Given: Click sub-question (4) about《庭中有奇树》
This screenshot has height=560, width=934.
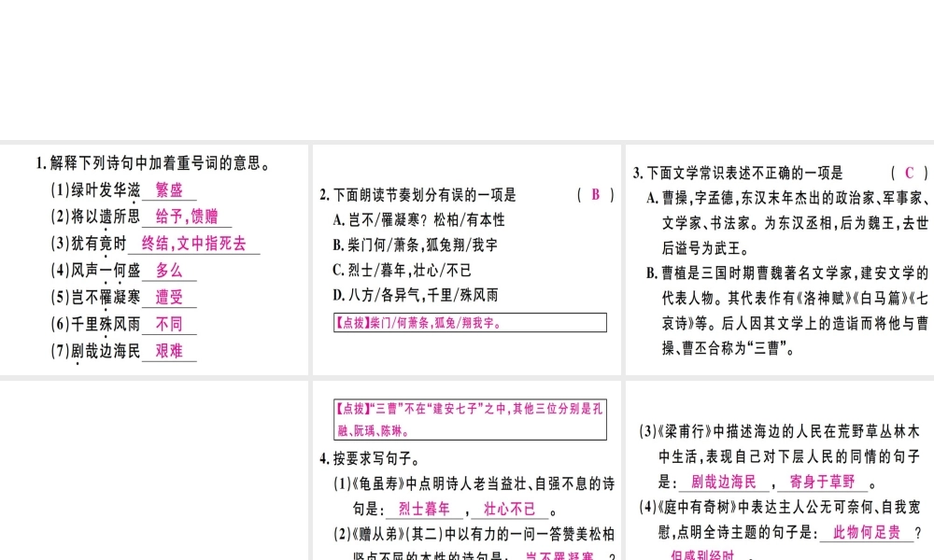Looking at the screenshot, I should click(780, 529).
